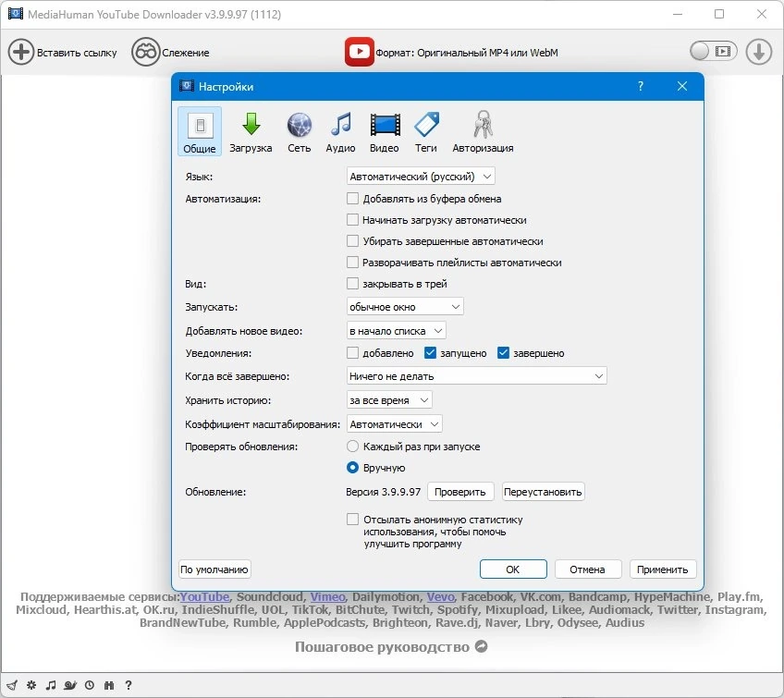Enable Убирать завершенные автоматически checkbox
The image size is (784, 698).
352,241
